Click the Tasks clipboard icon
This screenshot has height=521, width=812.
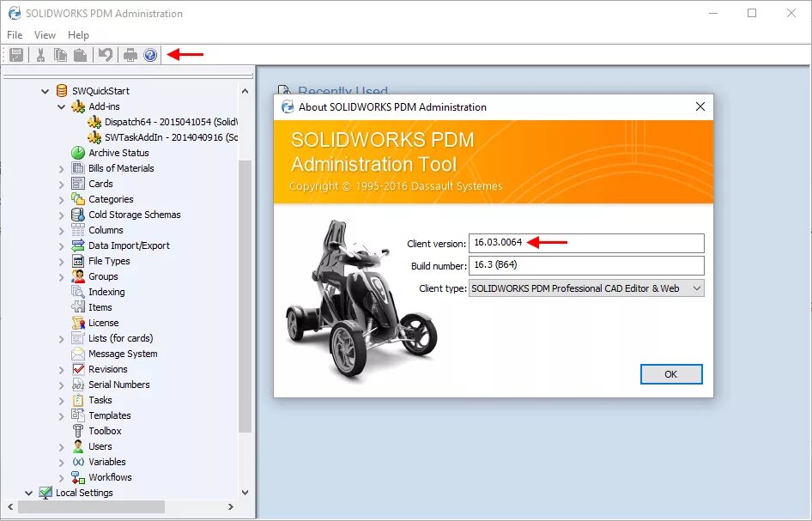coord(78,400)
